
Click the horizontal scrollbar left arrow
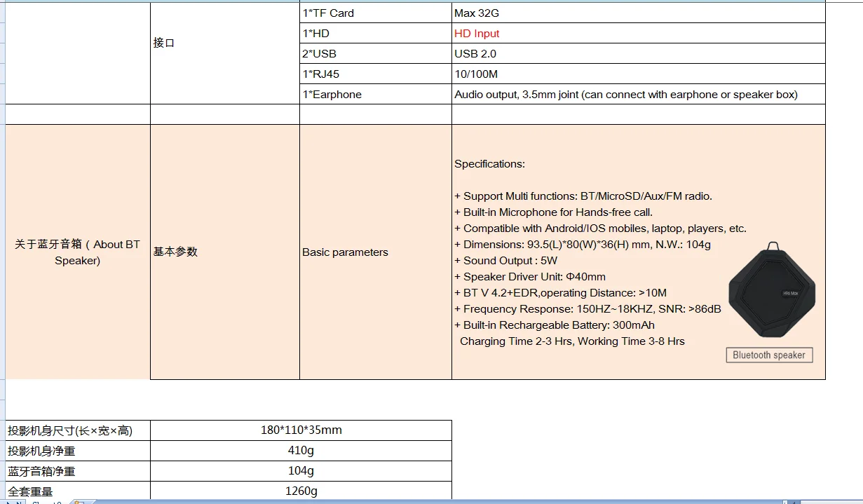tap(794, 502)
